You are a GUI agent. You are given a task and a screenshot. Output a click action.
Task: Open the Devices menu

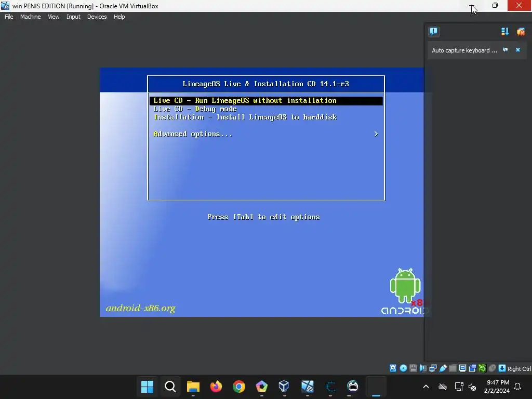tap(97, 17)
